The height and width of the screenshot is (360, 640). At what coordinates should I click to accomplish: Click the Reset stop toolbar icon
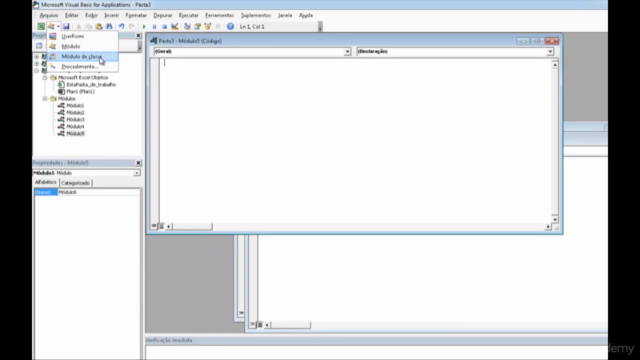tap(164, 27)
